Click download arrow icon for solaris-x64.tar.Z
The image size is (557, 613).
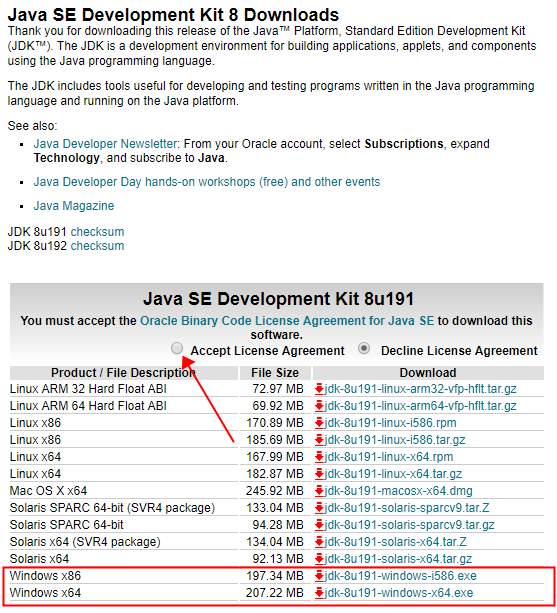click(x=319, y=542)
